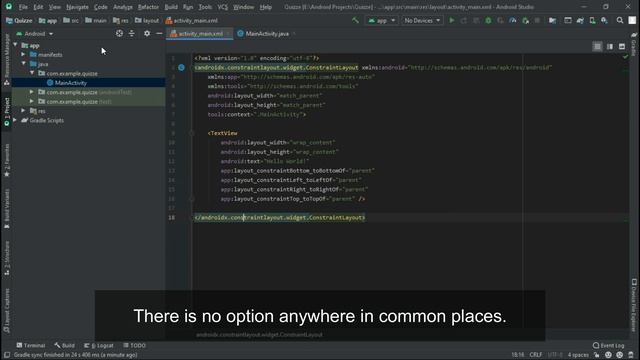Click the sad face feedback icon in status bar
This screenshot has height=360, width=640.
620,355
